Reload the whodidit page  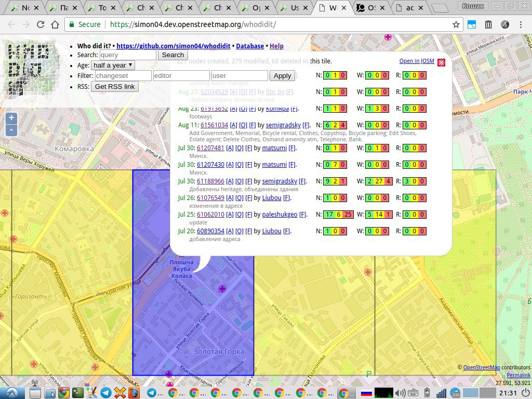41,24
